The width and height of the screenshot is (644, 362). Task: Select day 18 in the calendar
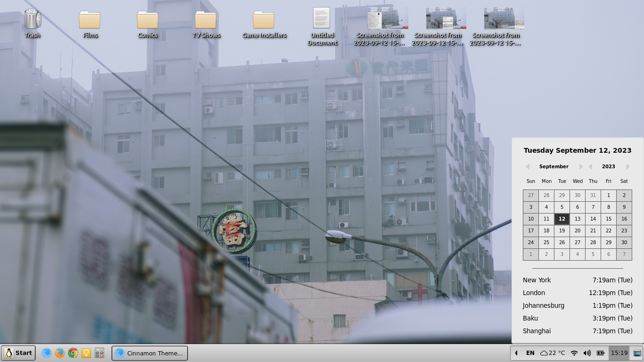[x=546, y=230]
